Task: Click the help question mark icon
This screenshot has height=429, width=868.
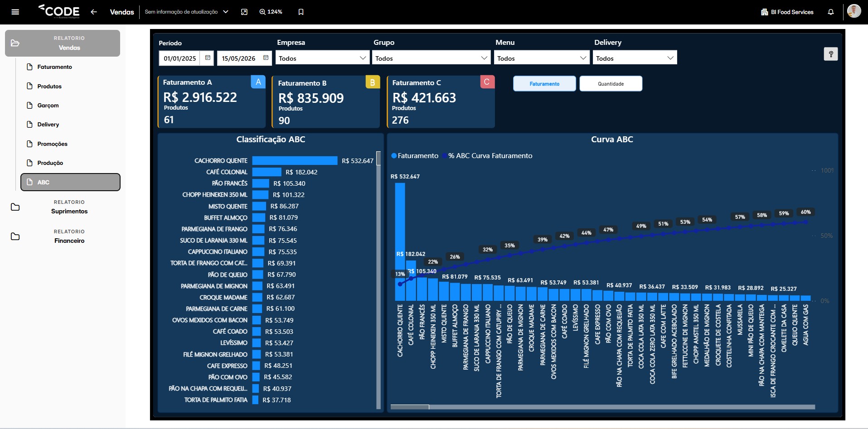Action: 831,54
